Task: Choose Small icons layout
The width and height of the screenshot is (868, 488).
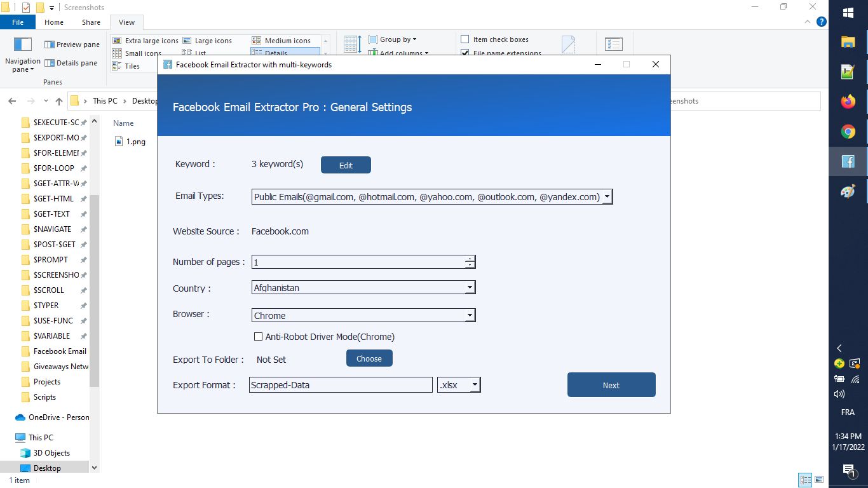Action: coord(137,53)
